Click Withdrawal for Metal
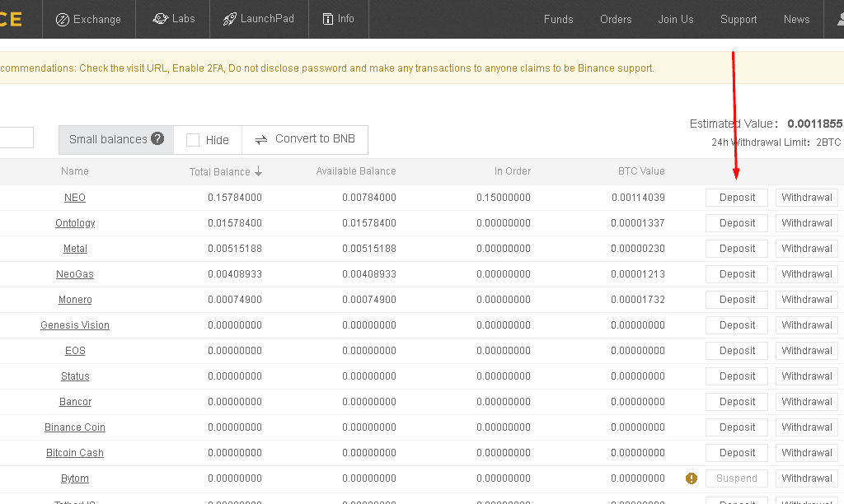 (x=806, y=249)
